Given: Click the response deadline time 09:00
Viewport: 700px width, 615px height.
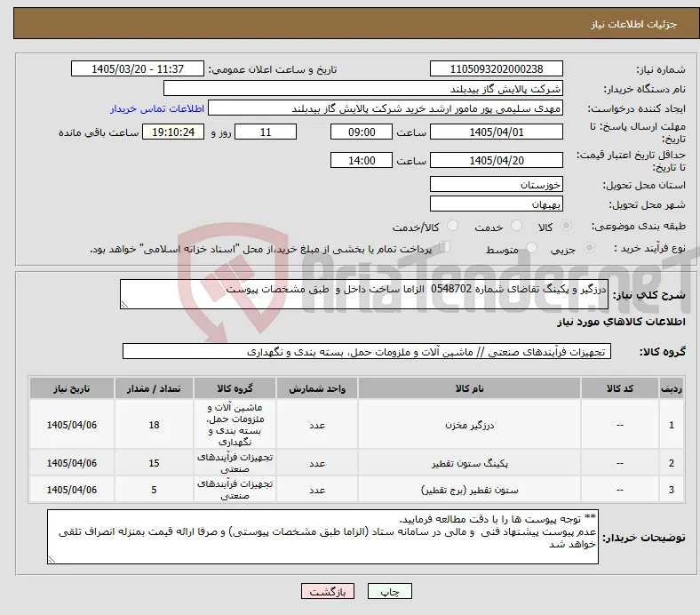Looking at the screenshot, I should (x=362, y=132).
